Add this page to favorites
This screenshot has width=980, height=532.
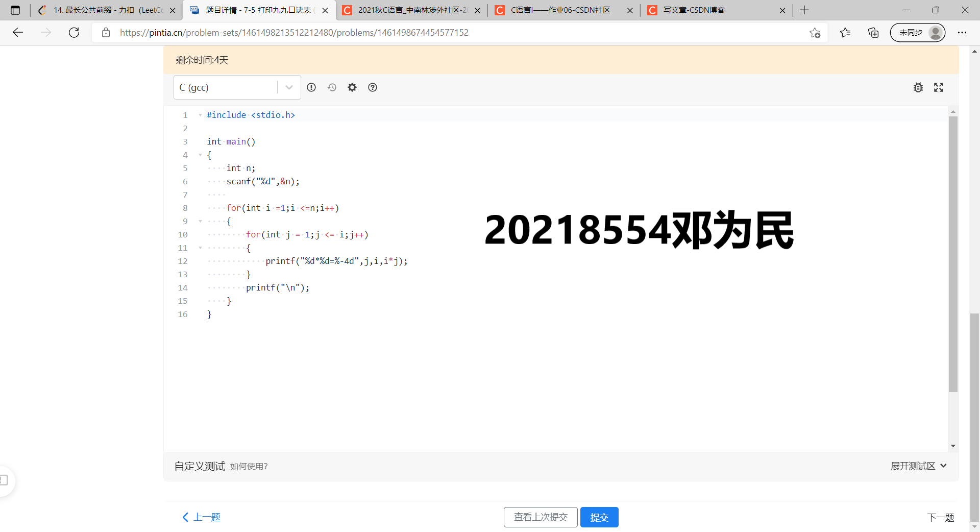coord(815,33)
